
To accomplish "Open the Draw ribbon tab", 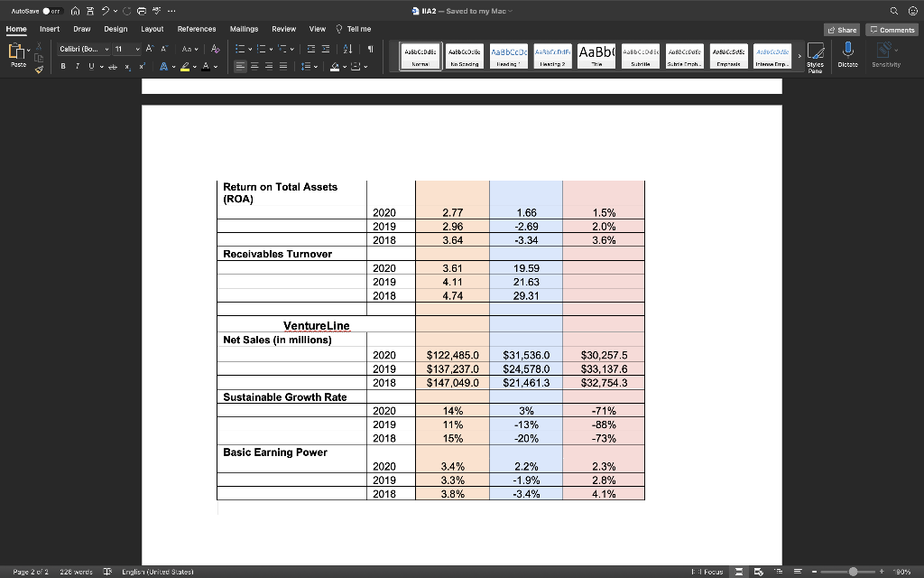I will click(82, 29).
